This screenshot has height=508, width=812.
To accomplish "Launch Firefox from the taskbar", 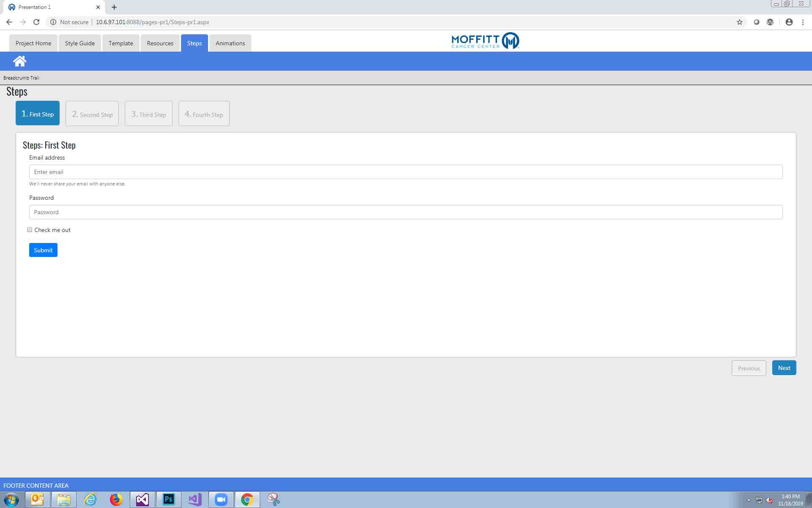I will pyautogui.click(x=116, y=500).
